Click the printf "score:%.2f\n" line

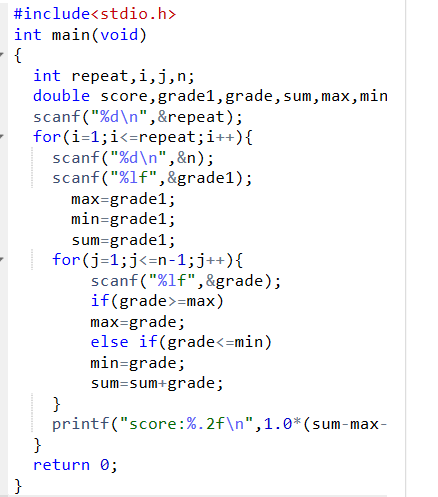coord(219,424)
